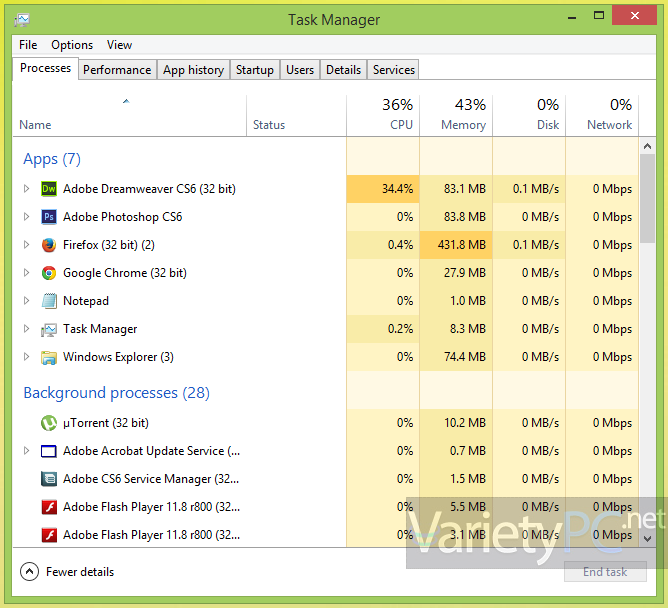
Task: Click the Fewer details label
Action: pos(80,572)
